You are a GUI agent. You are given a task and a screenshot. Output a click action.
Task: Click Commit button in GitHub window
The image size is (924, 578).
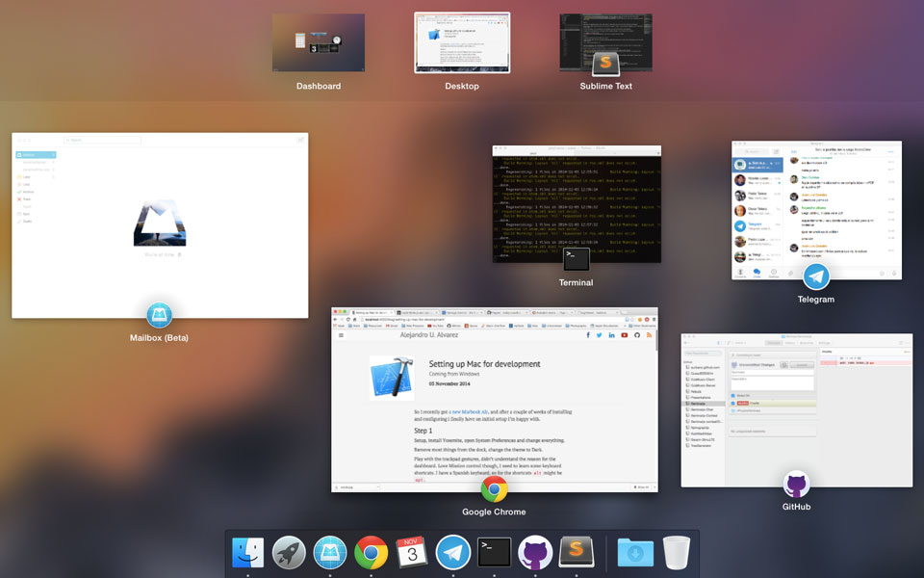802,365
